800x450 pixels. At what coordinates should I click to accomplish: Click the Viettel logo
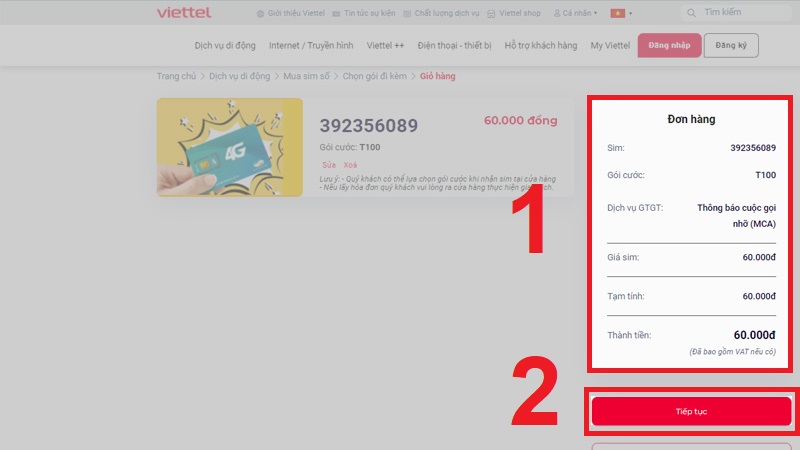coord(184,12)
